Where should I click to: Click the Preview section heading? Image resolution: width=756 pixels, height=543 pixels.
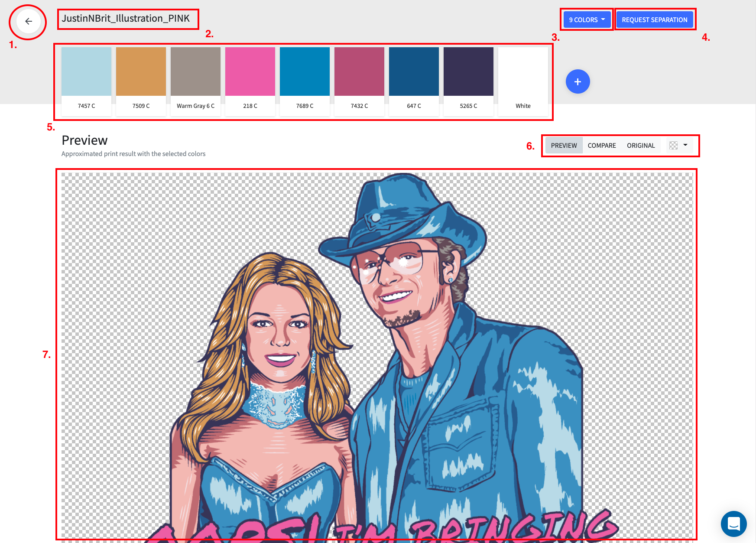[x=84, y=140]
